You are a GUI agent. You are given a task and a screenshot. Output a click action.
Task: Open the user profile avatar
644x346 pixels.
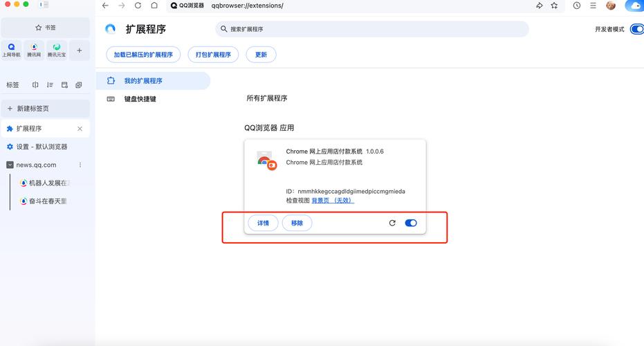(611, 6)
